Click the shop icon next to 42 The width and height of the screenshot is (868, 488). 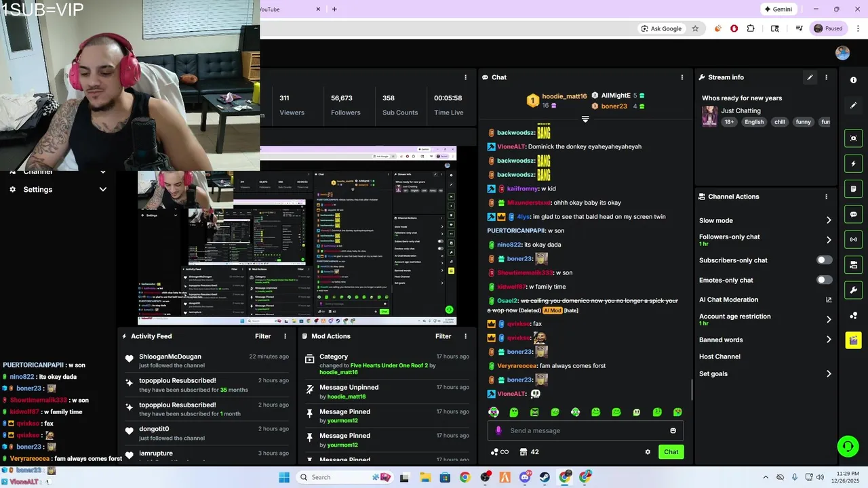point(524,452)
